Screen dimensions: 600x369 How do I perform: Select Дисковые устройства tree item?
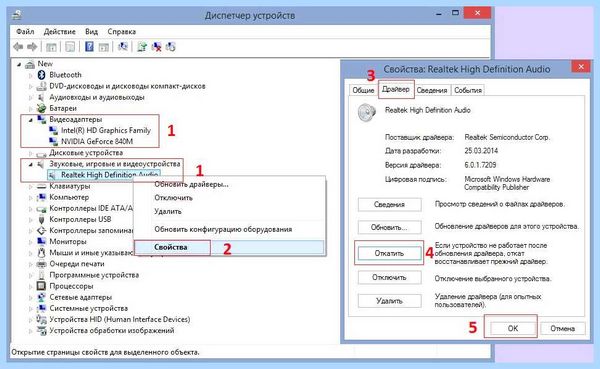[x=86, y=153]
